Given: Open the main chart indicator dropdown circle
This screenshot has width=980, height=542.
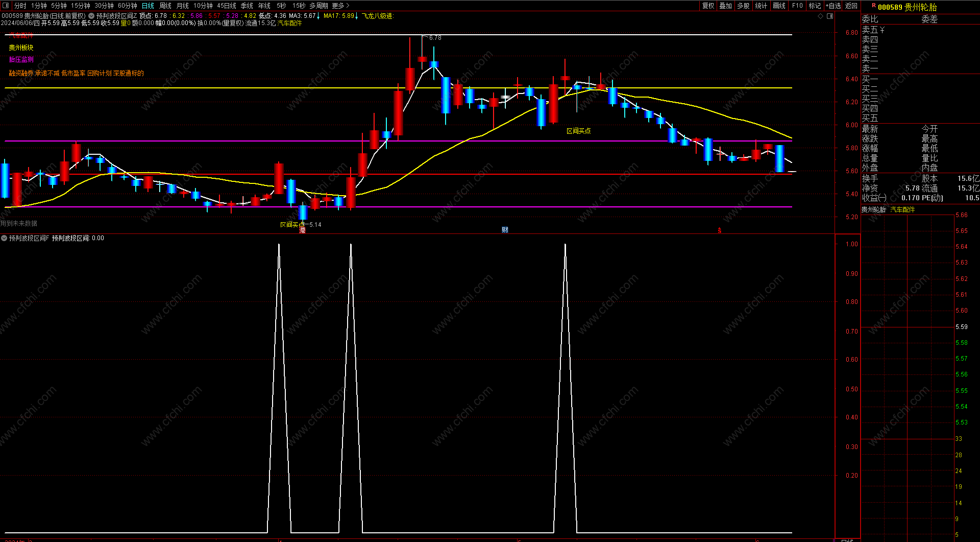Looking at the screenshot, I should tap(91, 16).
